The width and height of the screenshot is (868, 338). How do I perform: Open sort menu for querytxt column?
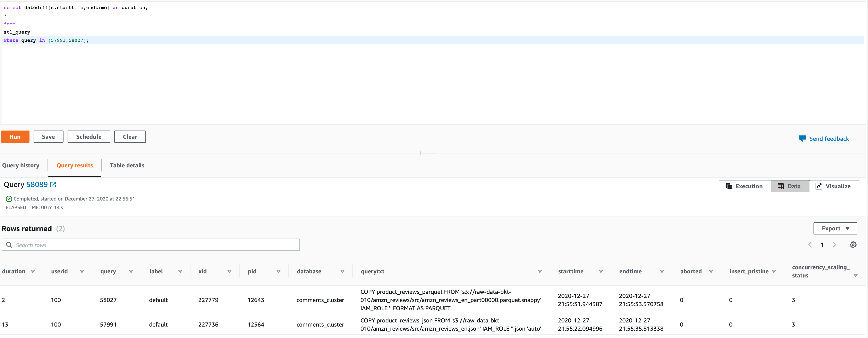pos(539,271)
